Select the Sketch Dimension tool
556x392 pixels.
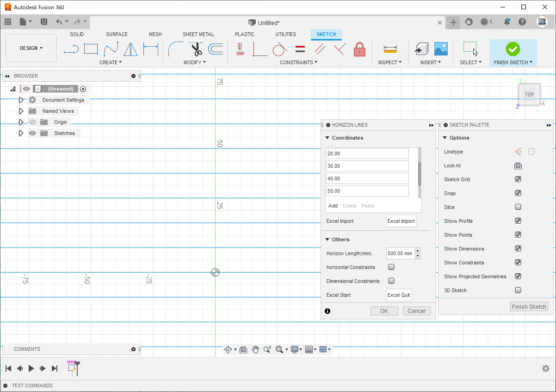click(x=151, y=49)
